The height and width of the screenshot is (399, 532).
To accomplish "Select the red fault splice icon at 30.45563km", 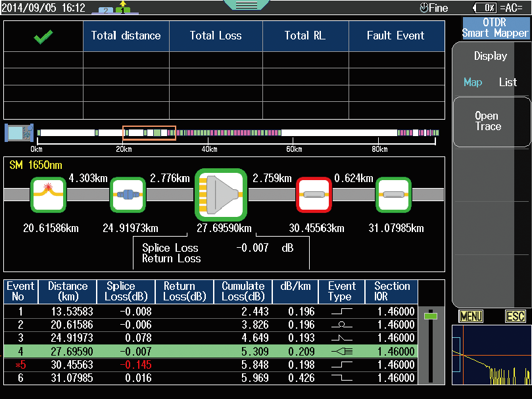I will pyautogui.click(x=314, y=195).
